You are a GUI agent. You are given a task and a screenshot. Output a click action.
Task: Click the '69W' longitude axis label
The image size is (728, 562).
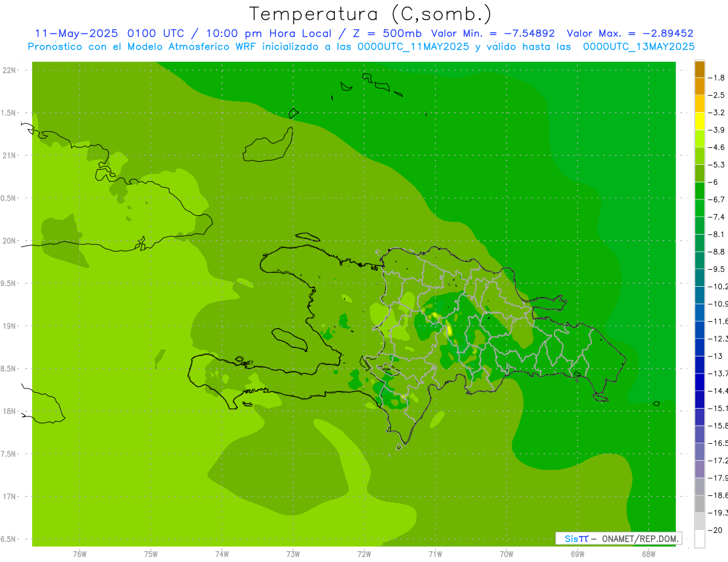click(578, 554)
